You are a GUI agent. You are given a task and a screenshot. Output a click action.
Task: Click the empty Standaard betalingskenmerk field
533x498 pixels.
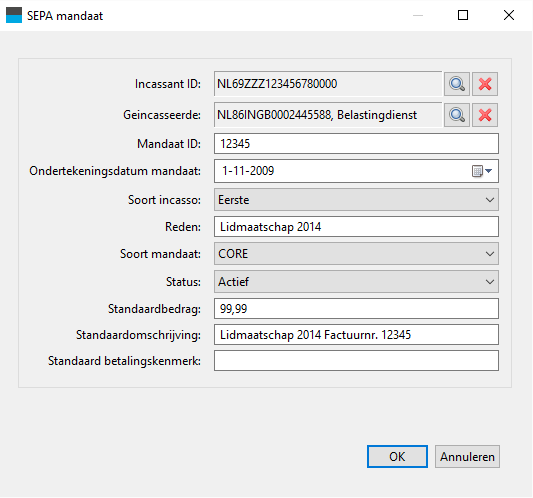[x=356, y=361]
